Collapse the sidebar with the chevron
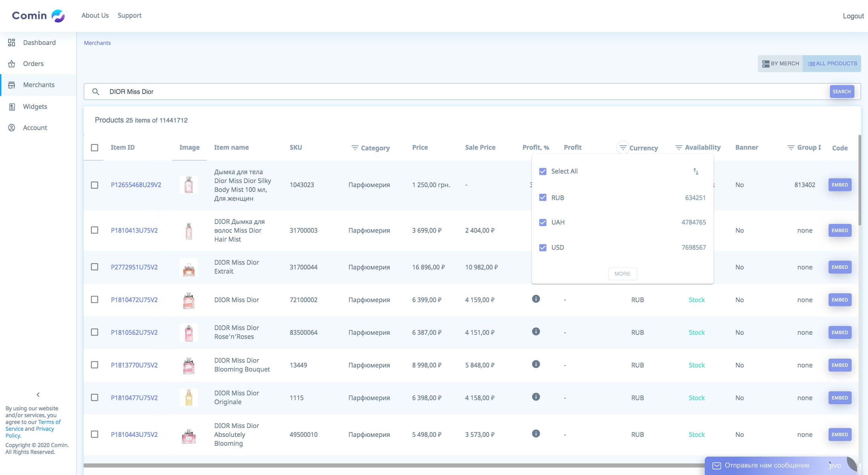Screen dimensions: 868x475 (x=38, y=395)
